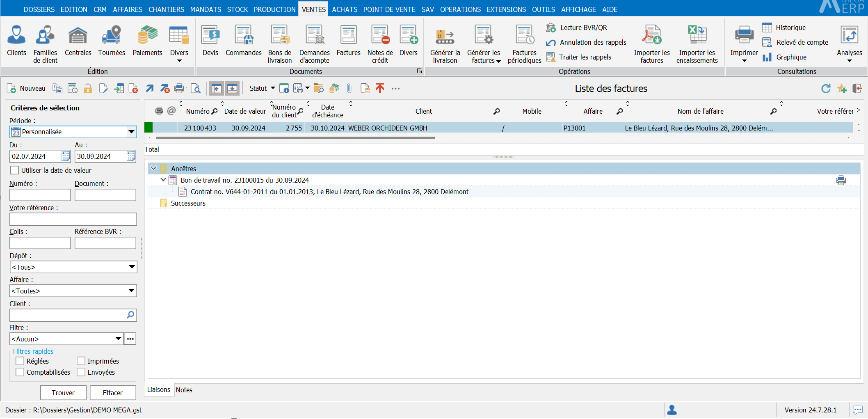Open the Dépôt dropdown list

coord(131,267)
